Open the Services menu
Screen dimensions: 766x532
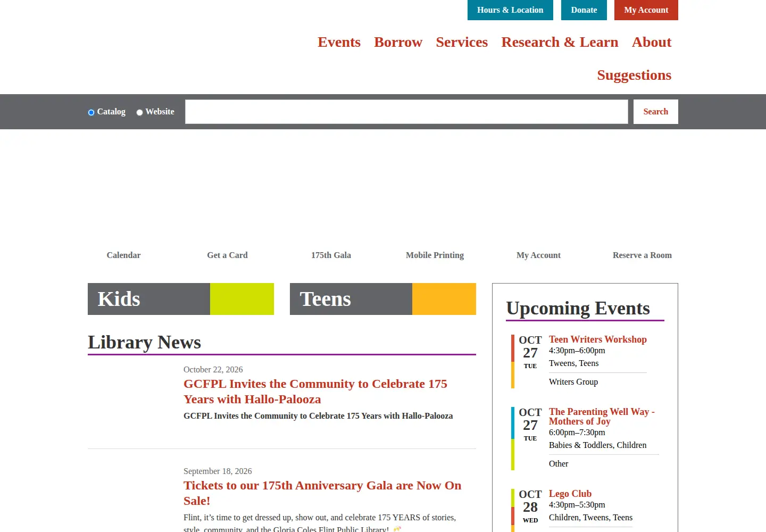[462, 42]
